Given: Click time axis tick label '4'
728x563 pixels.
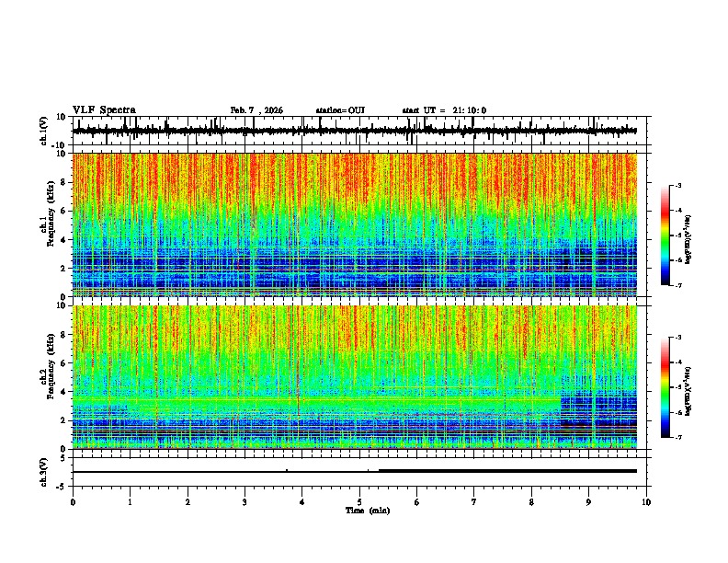Looking at the screenshot, I should pyautogui.click(x=302, y=502).
